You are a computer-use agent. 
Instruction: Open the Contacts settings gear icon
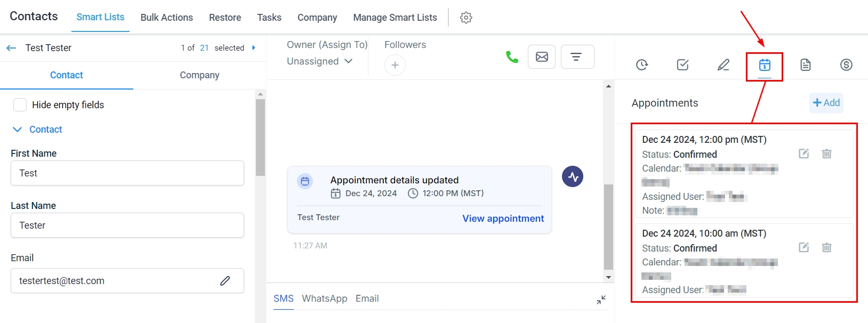pos(466,18)
